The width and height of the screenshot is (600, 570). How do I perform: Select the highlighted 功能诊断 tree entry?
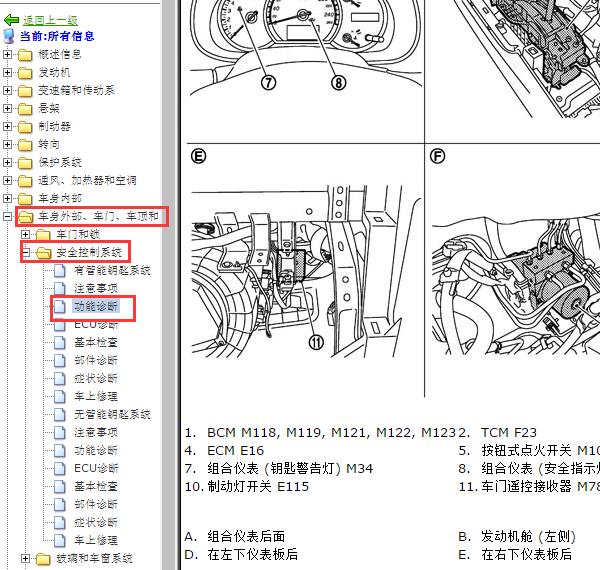(96, 307)
